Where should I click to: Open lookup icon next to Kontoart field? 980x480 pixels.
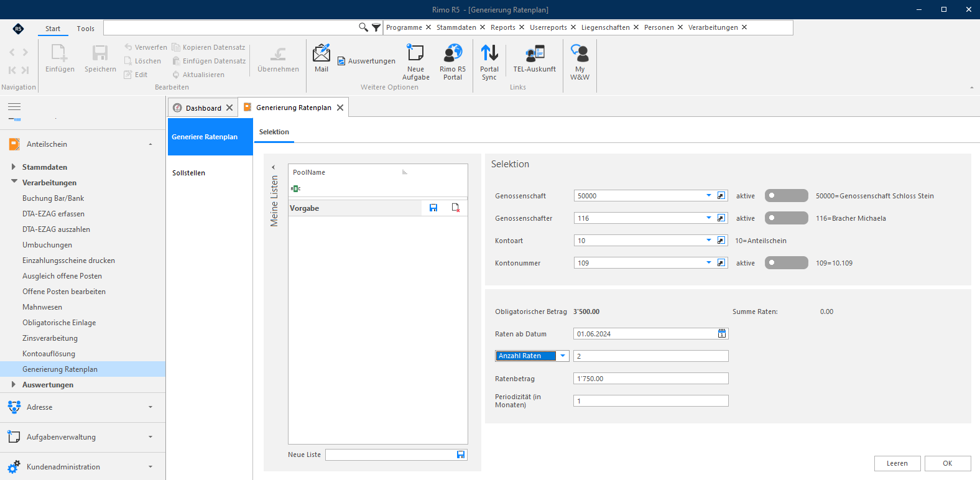pos(721,241)
